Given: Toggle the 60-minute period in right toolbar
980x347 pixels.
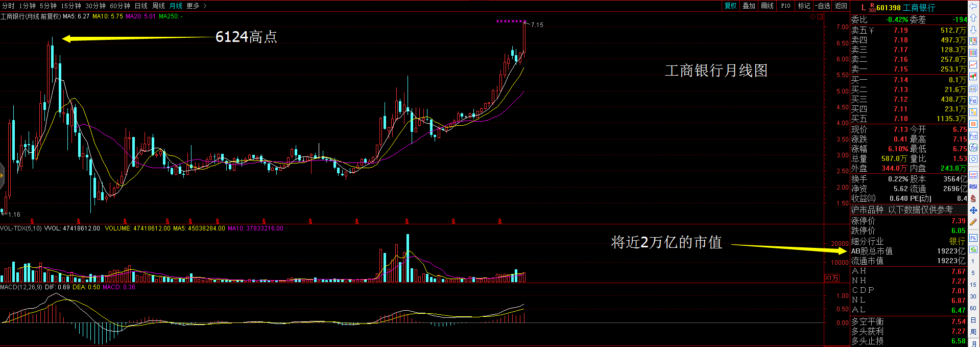Looking at the screenshot, I should tap(973, 308).
